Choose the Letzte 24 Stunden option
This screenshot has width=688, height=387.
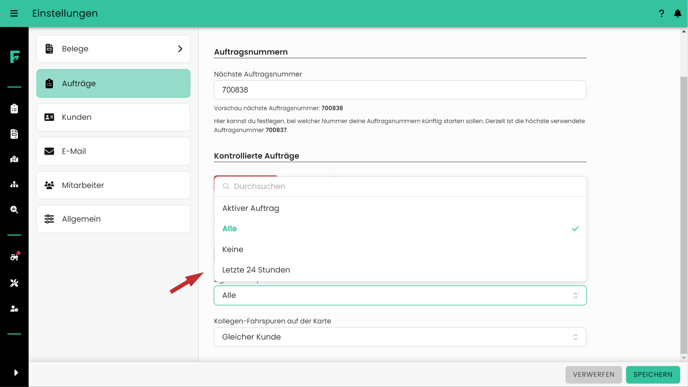tap(400, 270)
